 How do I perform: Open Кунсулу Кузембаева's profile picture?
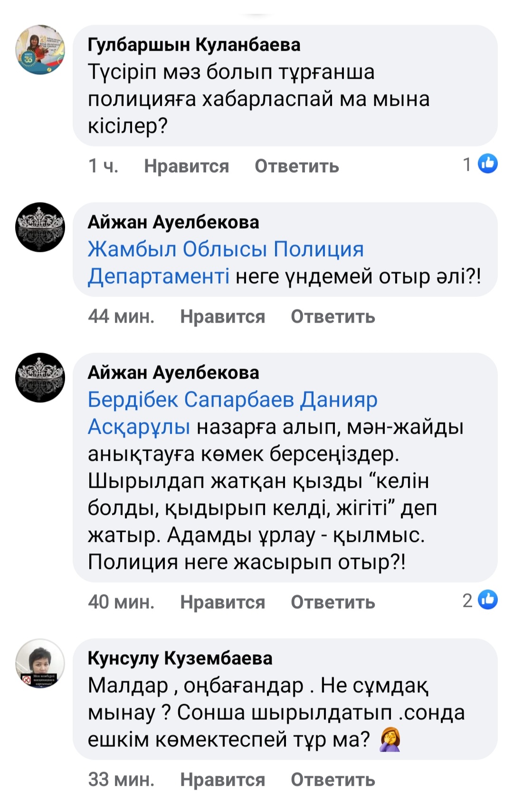coord(40,663)
